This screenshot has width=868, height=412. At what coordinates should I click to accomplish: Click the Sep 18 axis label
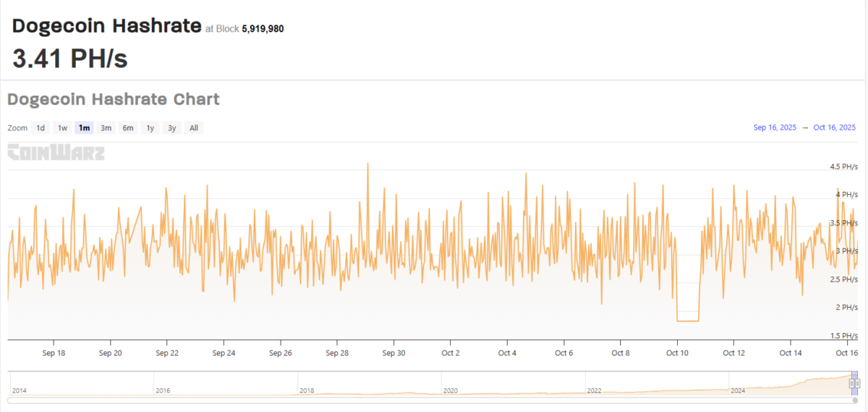pos(54,353)
